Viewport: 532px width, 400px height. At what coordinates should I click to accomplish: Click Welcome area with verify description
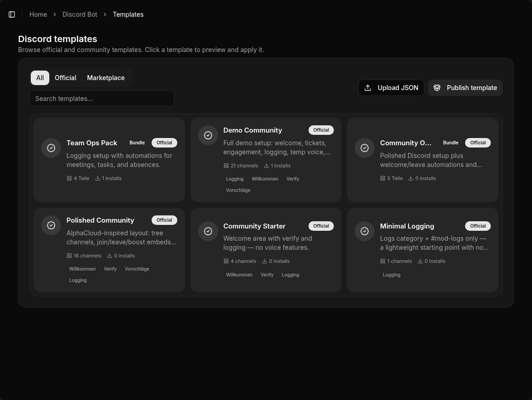pos(268,243)
